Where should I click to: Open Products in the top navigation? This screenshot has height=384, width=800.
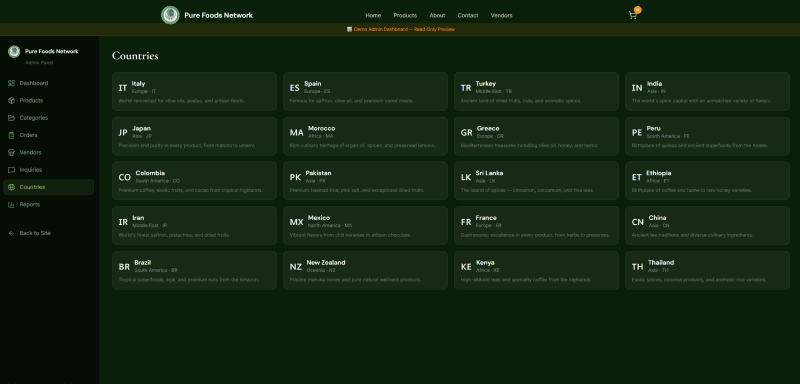(x=405, y=15)
